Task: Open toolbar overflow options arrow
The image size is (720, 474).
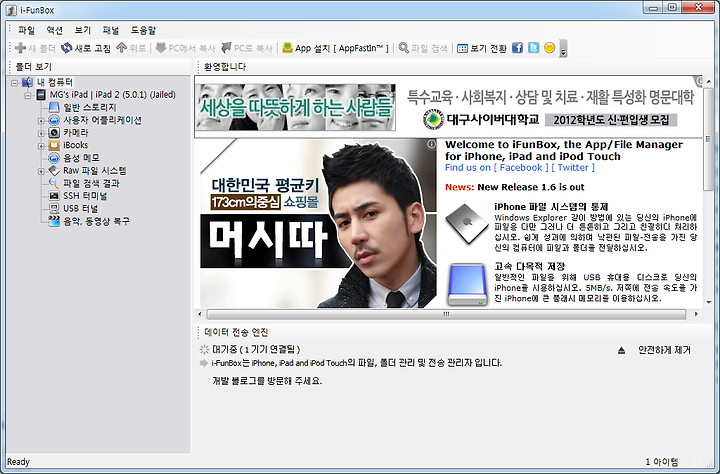Action: (563, 49)
